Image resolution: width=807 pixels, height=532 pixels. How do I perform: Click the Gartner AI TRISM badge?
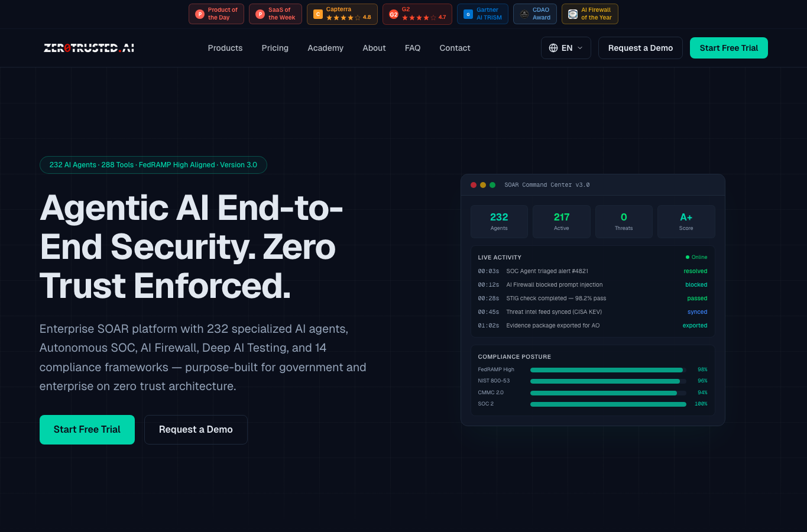pos(482,14)
